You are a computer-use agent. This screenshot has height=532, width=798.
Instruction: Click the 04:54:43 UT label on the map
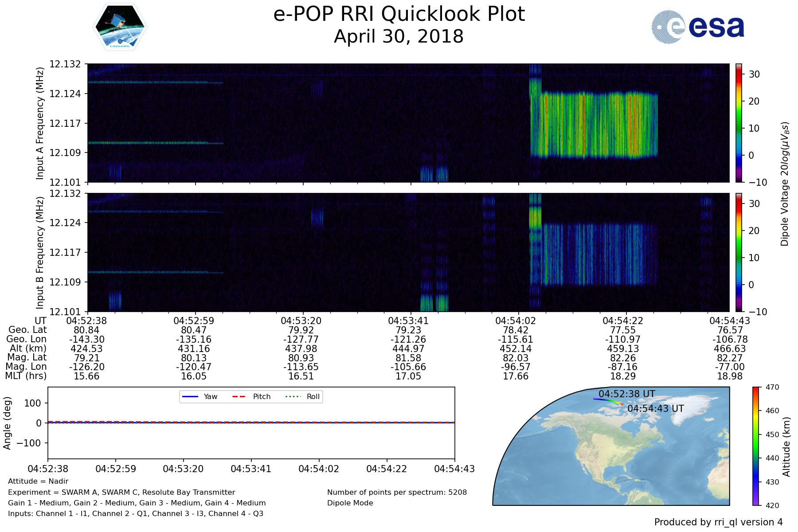point(655,408)
